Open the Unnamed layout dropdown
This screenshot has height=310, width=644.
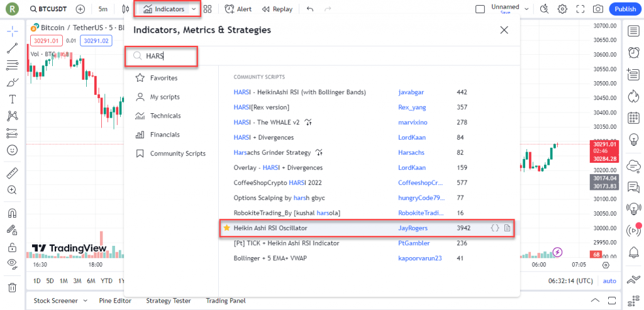point(526,9)
